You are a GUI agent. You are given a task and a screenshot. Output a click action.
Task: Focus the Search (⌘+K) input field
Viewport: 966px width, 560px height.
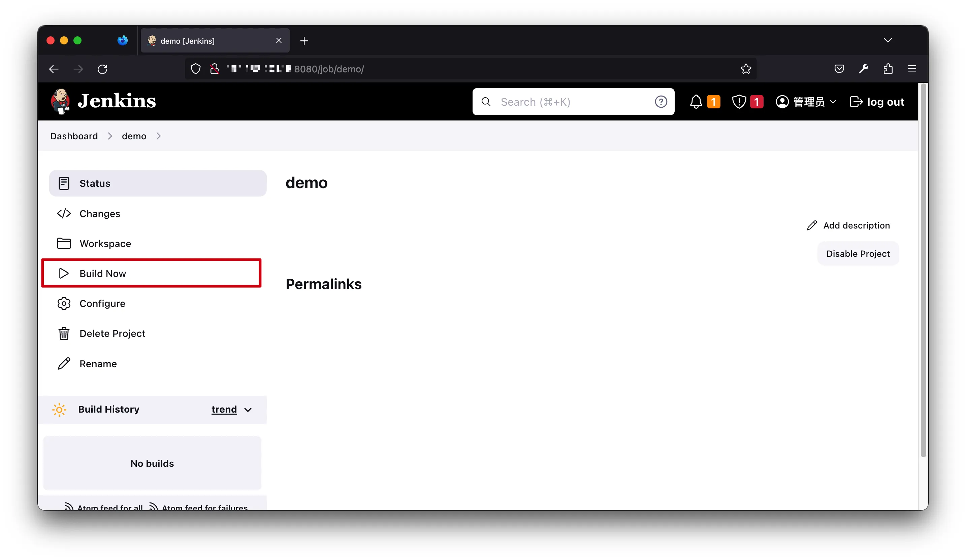(573, 102)
